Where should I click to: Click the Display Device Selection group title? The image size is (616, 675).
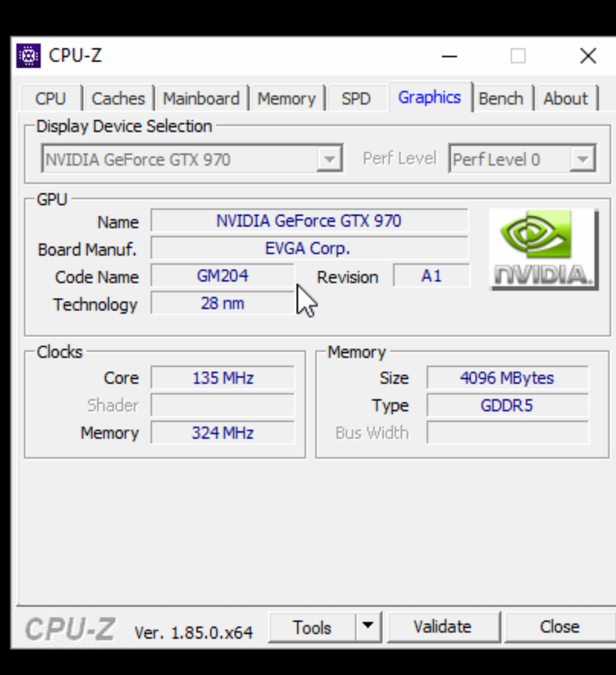tap(124, 127)
